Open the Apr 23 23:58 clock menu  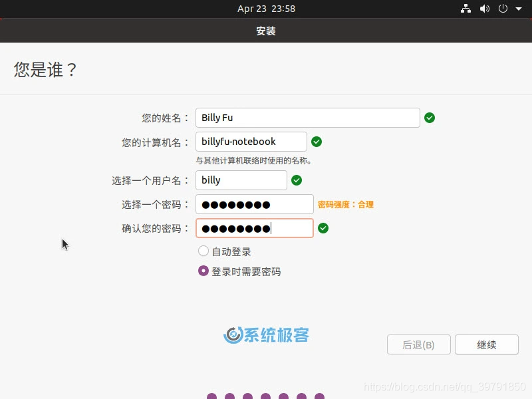266,9
